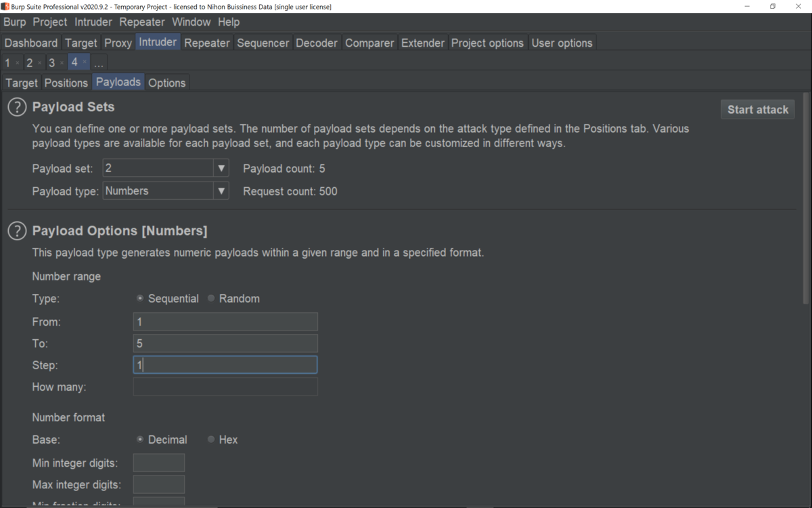Click the To number field
812x508 pixels.
[x=225, y=343]
